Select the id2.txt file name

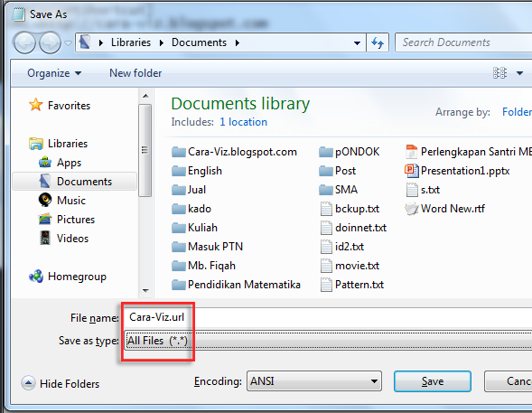(x=350, y=247)
